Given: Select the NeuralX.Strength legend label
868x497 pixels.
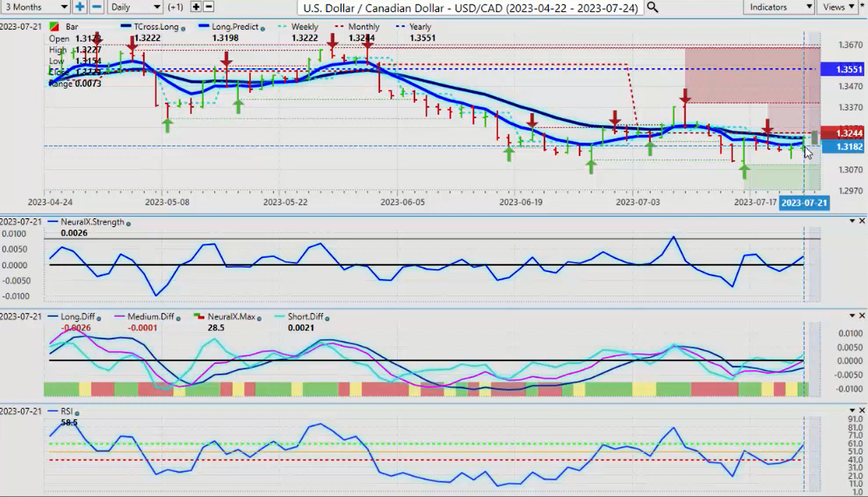Looking at the screenshot, I should [x=92, y=222].
